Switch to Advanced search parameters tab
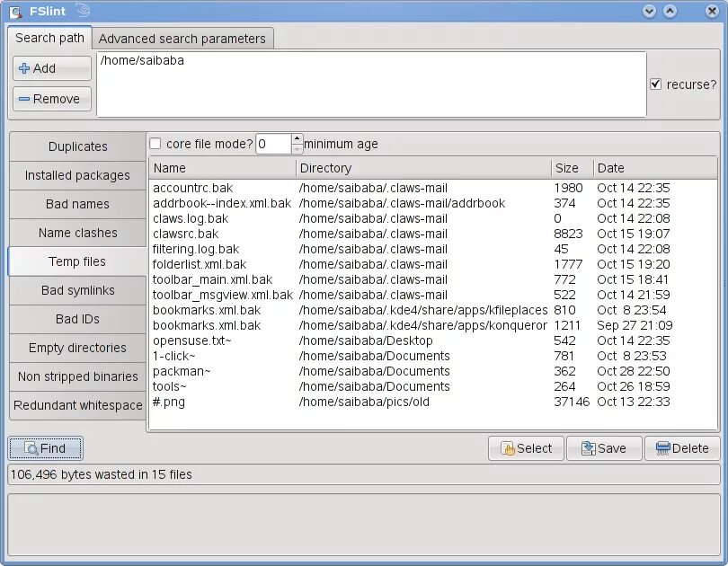Image resolution: width=728 pixels, height=566 pixels. pos(182,39)
